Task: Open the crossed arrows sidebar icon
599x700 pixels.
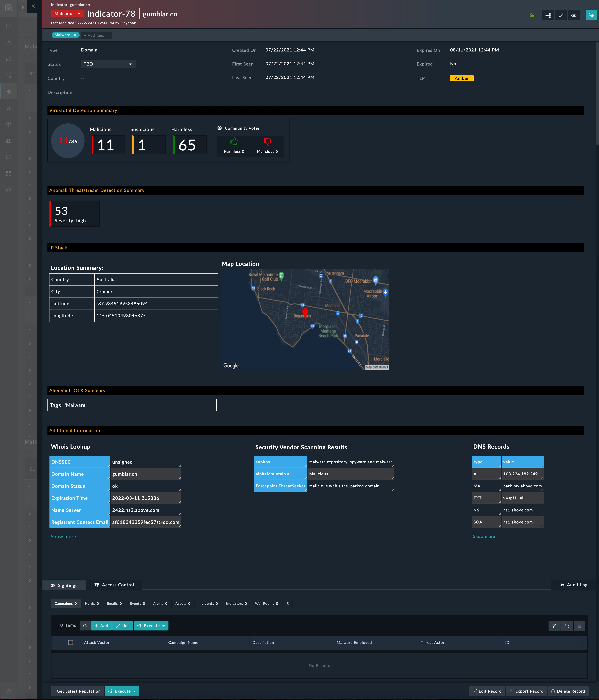Action: pyautogui.click(x=9, y=75)
